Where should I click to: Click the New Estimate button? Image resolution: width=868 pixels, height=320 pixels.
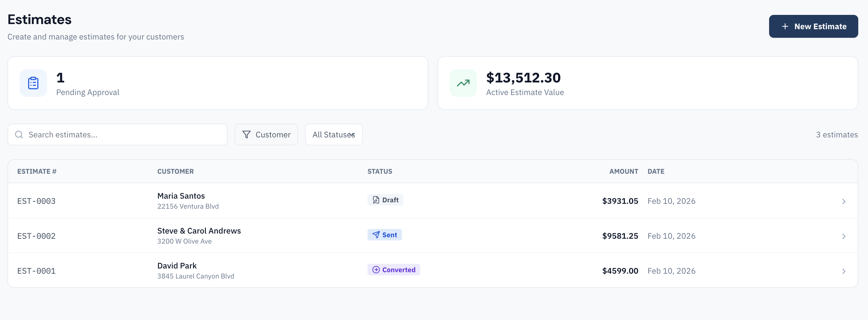814,26
